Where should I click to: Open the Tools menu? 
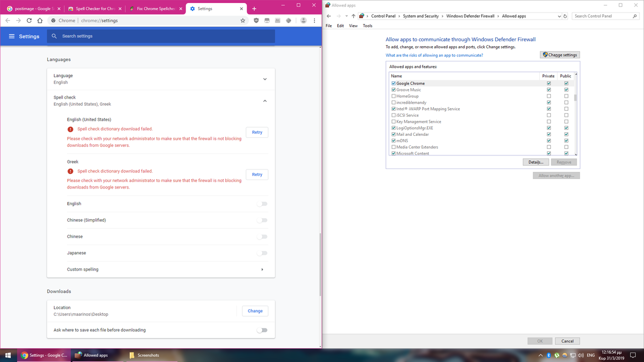click(368, 26)
